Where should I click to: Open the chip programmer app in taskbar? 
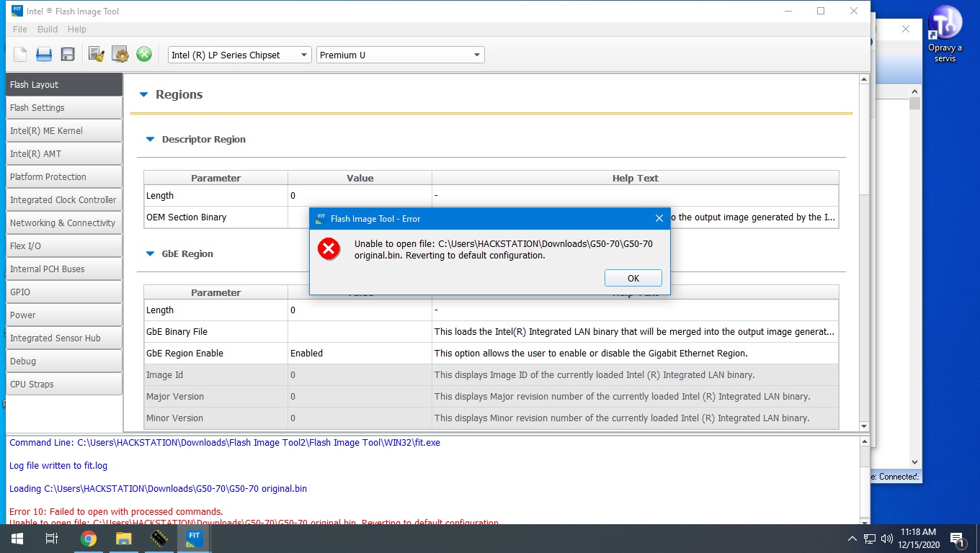[159, 539]
